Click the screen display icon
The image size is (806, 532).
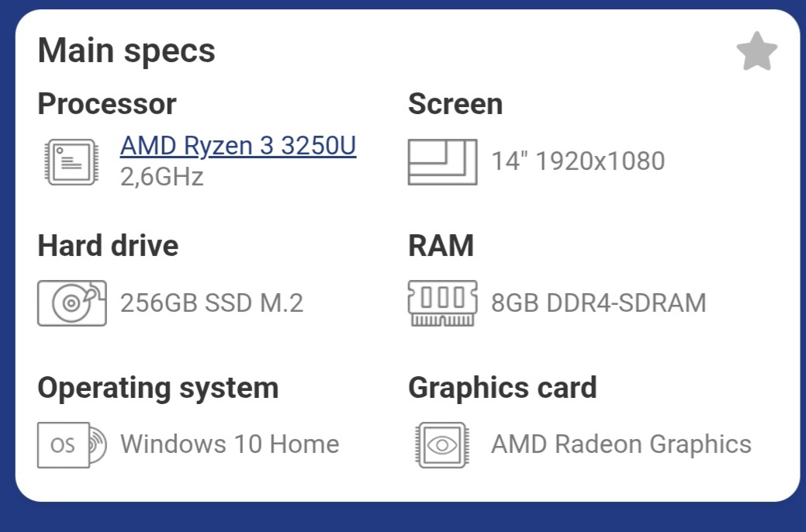[442, 161]
